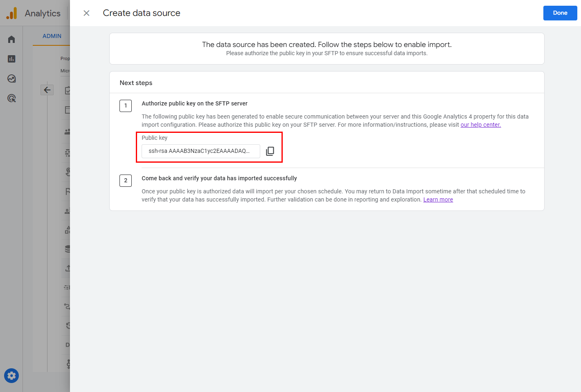Switch to the ADMIN tab
The height and width of the screenshot is (392, 581).
pyautogui.click(x=52, y=36)
